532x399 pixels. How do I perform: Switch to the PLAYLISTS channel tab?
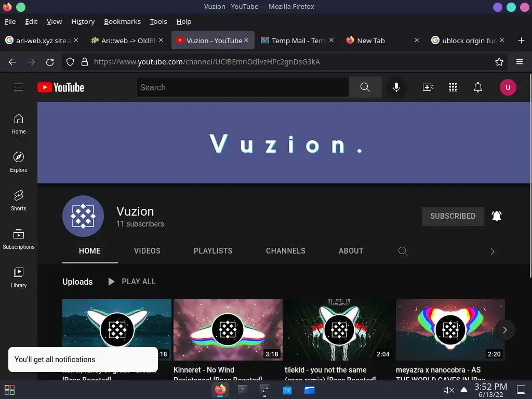pyautogui.click(x=213, y=251)
